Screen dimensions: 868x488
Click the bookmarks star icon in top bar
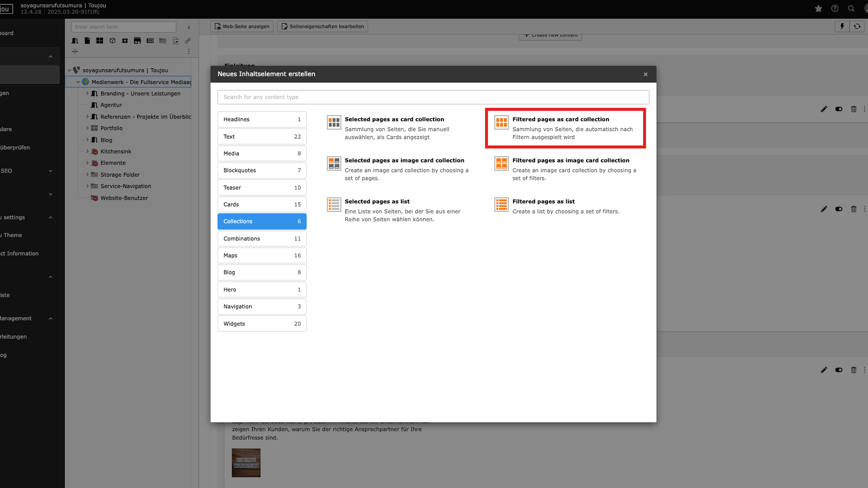(818, 8)
